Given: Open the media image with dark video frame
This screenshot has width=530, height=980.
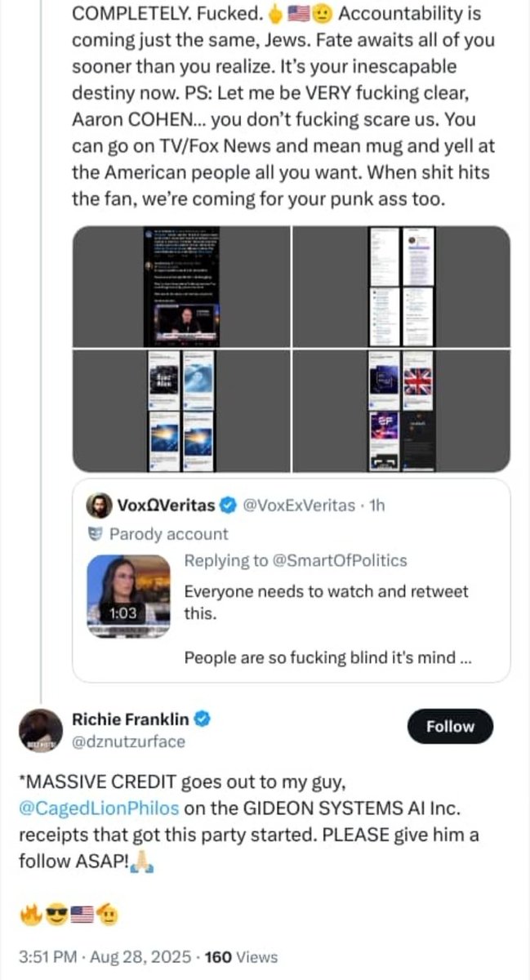Looking at the screenshot, I should (x=181, y=286).
